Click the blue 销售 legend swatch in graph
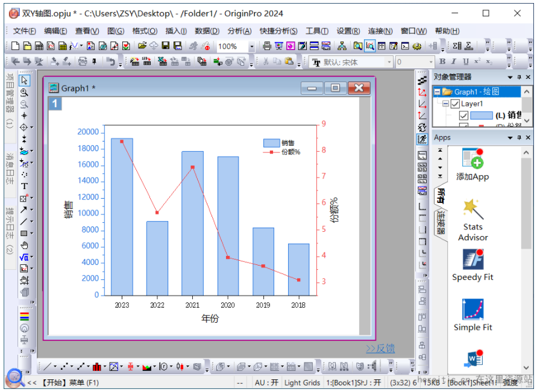 coord(271,143)
